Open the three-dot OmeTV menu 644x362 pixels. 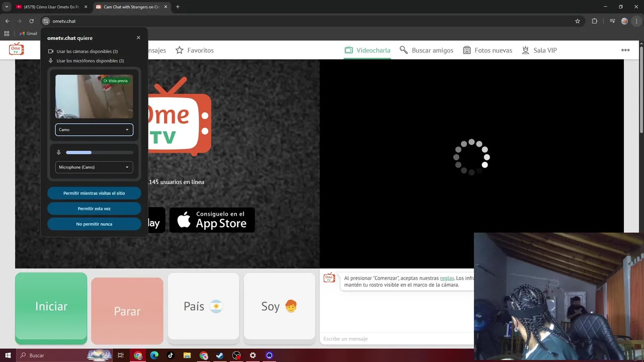click(625, 50)
